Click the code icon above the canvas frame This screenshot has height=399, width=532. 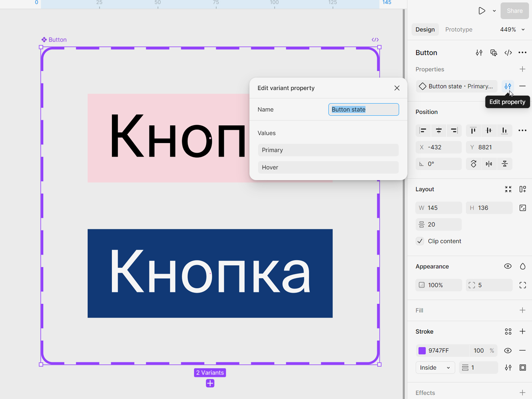(375, 40)
